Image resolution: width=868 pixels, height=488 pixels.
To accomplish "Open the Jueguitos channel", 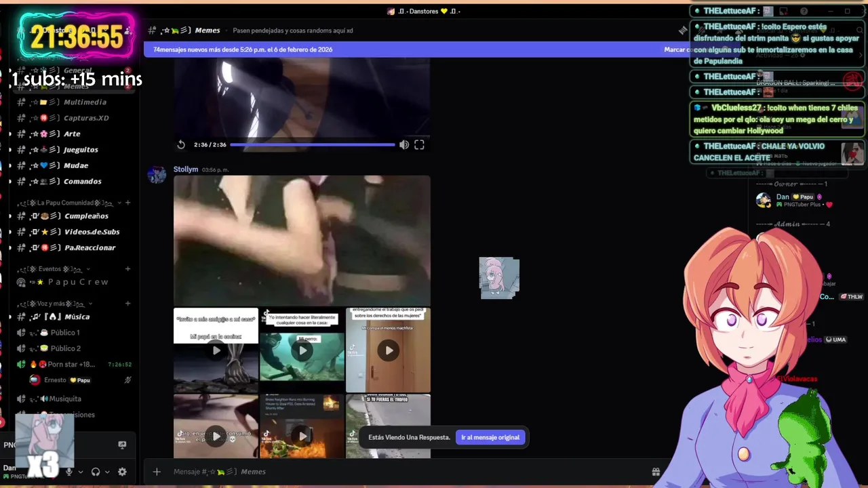I will 75,150.
